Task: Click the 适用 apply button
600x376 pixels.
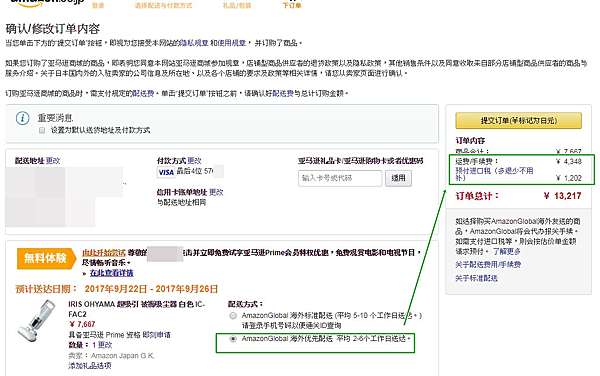Action: point(398,178)
